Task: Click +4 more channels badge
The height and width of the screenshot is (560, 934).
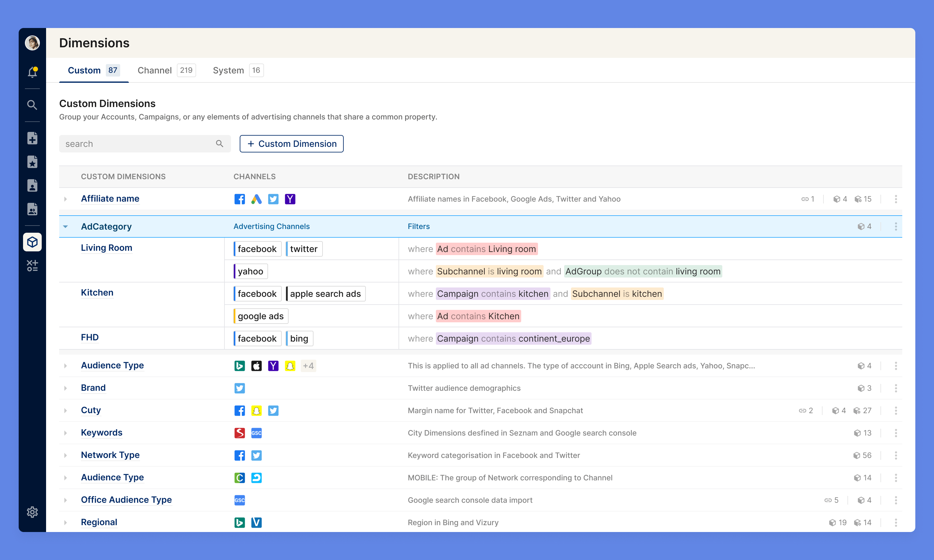Action: pos(308,366)
